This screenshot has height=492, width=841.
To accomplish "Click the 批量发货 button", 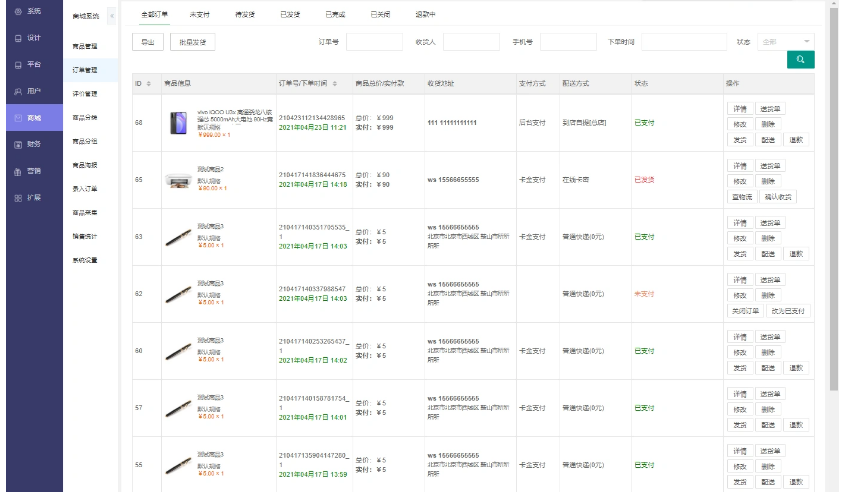I will point(192,42).
